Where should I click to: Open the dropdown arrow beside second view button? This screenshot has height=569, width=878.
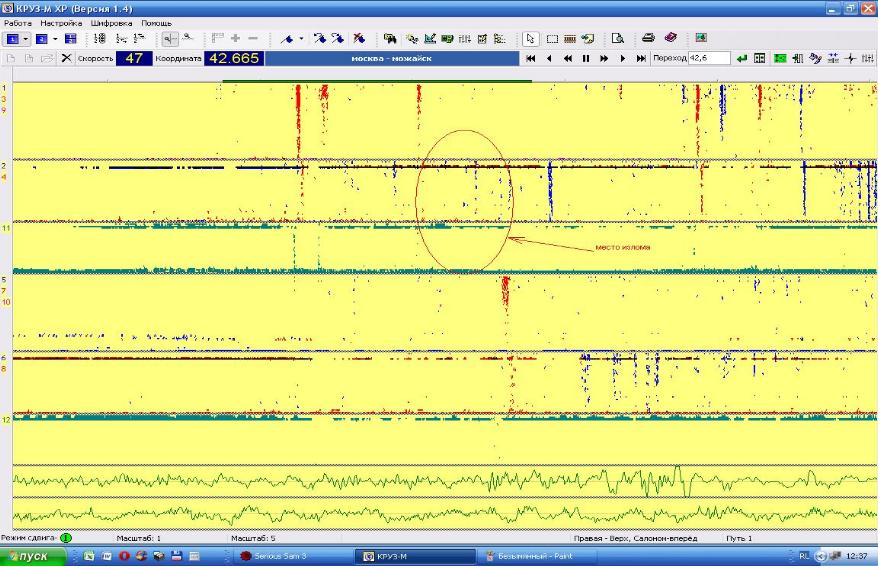coord(55,38)
